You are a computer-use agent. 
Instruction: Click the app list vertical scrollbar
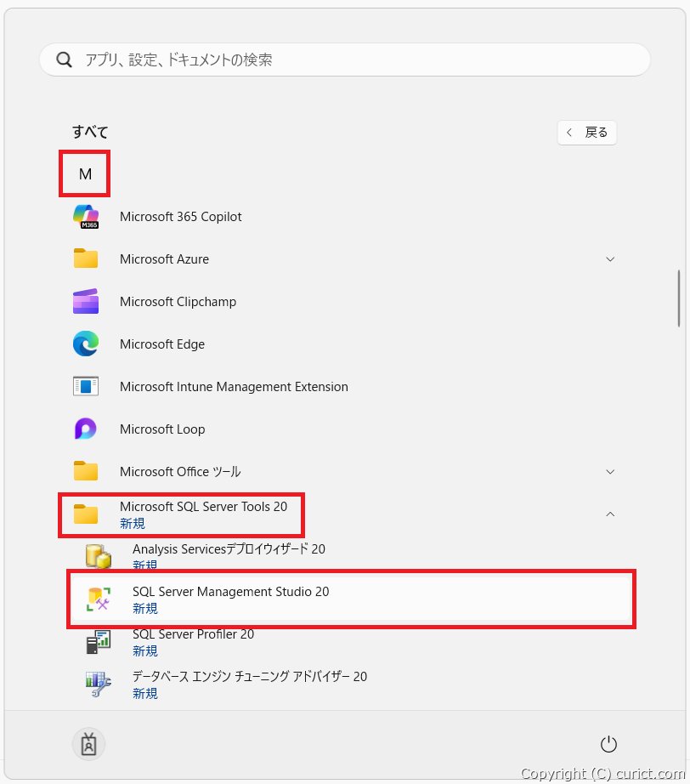click(678, 298)
